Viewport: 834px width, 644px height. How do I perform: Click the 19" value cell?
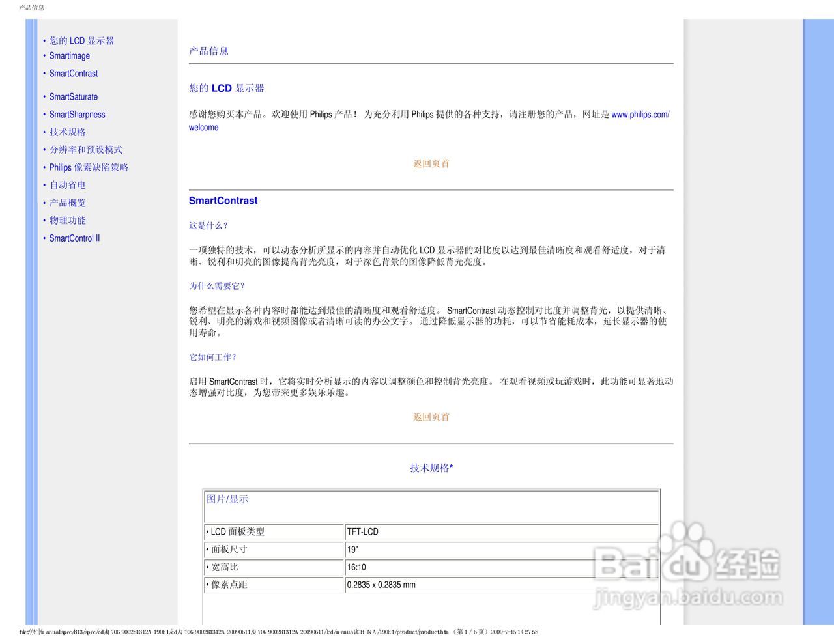point(501,550)
